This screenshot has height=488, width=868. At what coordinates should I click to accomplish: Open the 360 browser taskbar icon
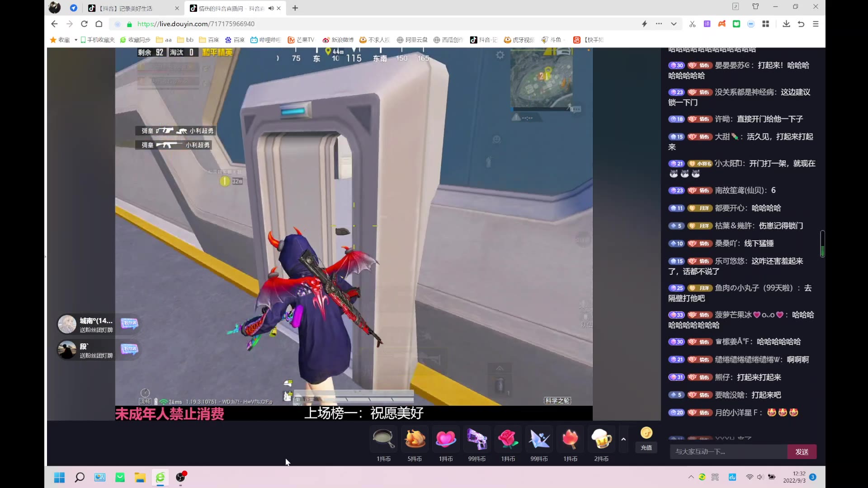(x=160, y=477)
